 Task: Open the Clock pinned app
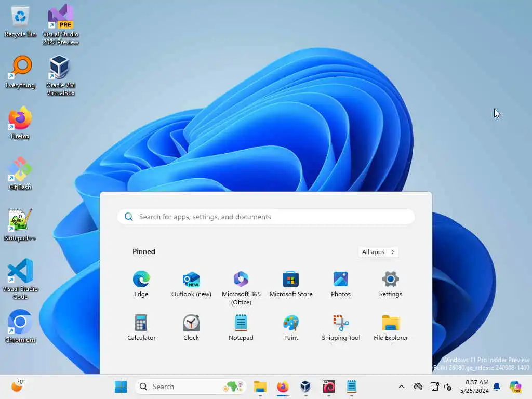coord(191,327)
